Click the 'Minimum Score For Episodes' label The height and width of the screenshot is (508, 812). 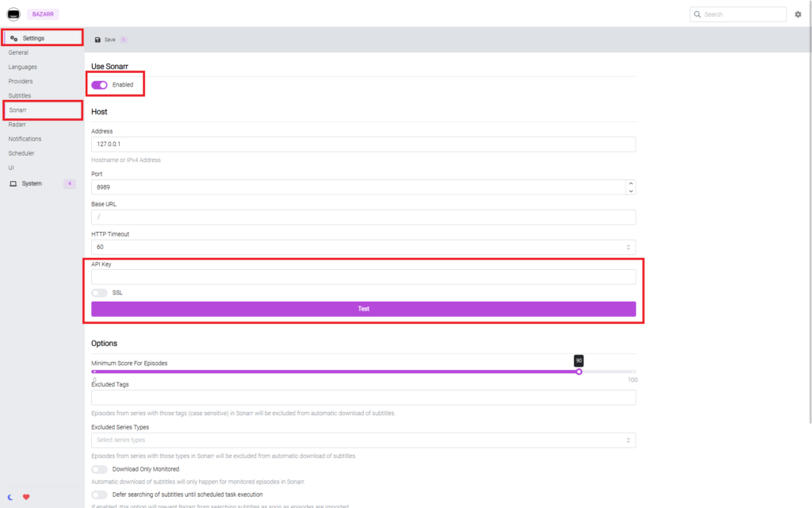point(129,364)
